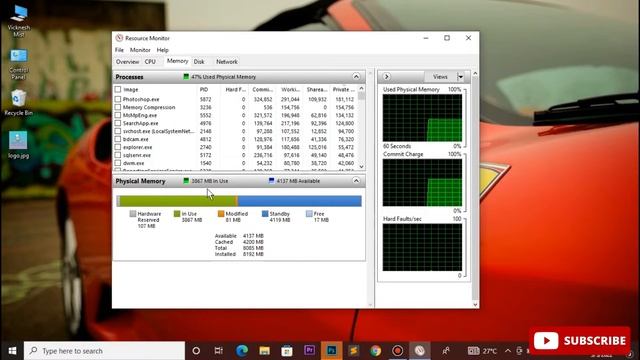640x360 pixels.
Task: Open Google Chrome from taskbar
Action: 376,351
